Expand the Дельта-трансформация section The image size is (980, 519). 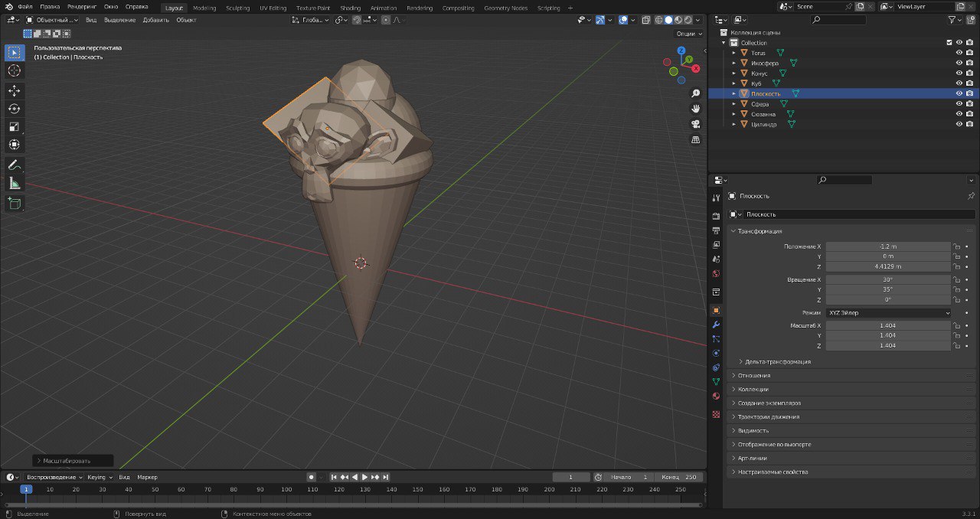(x=777, y=361)
